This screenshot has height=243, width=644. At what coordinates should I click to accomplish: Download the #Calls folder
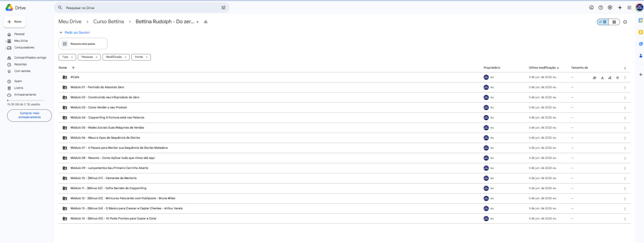(602, 77)
